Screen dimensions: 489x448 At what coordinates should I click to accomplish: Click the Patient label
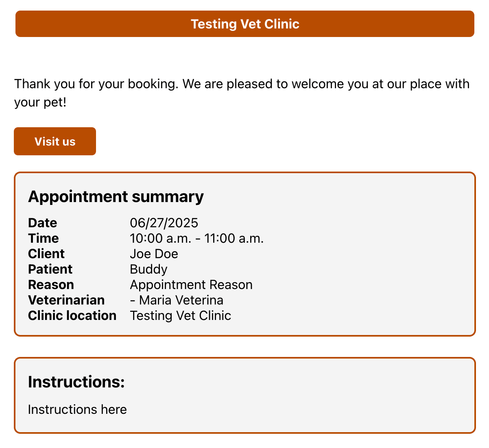(x=50, y=269)
